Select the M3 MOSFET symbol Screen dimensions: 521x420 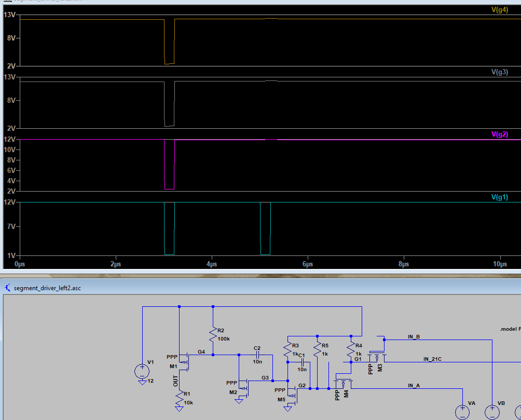coord(377,358)
